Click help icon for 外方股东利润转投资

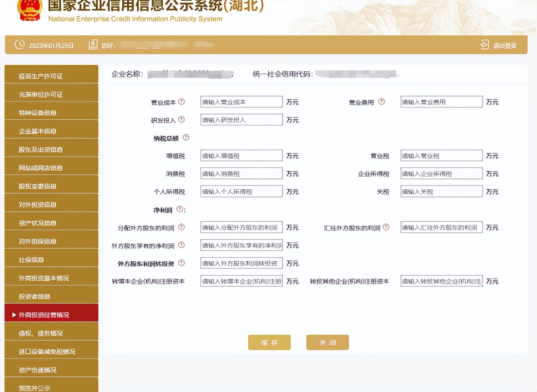[181, 263]
